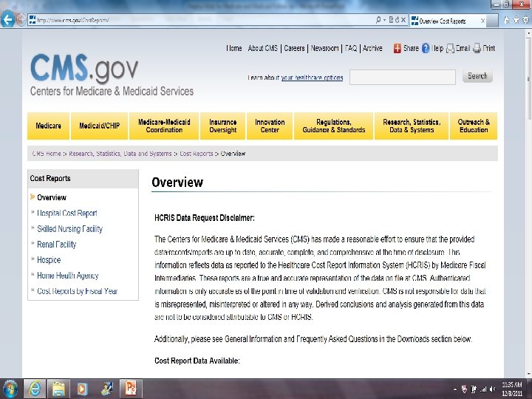Screen dimensions: 532x399
Task: Click the Careers link
Action: pyautogui.click(x=294, y=48)
